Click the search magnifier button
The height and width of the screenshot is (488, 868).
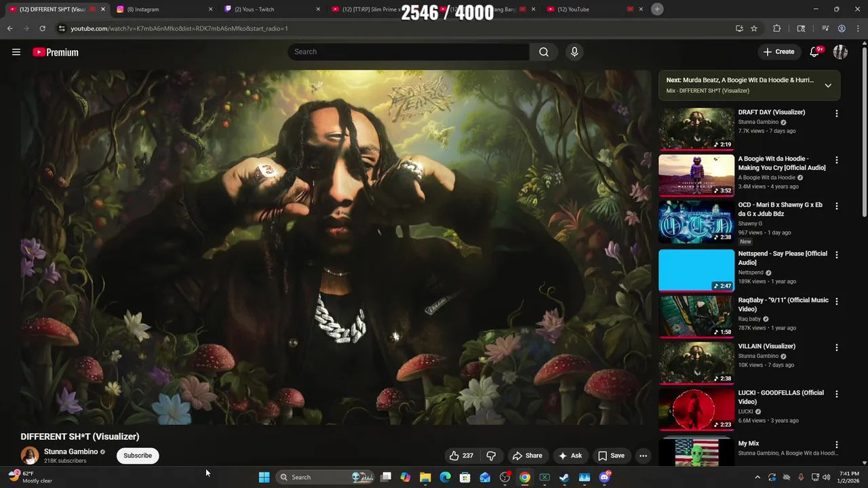coord(544,52)
